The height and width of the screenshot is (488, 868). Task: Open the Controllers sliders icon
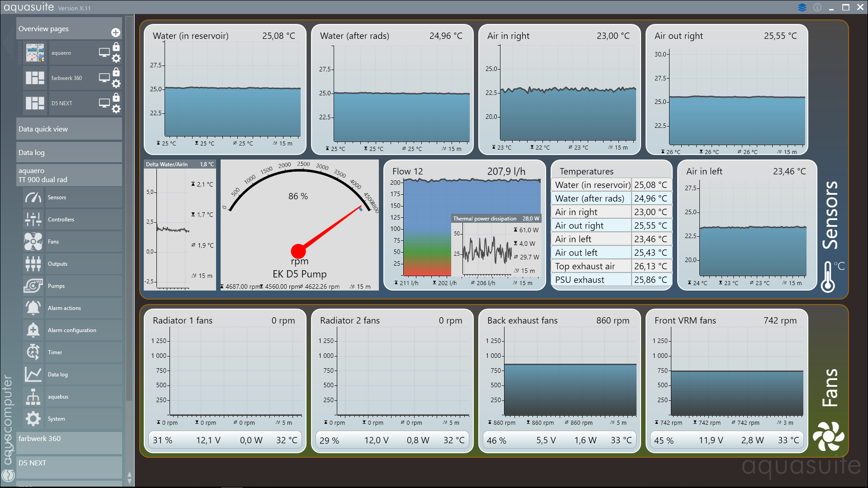tap(33, 220)
